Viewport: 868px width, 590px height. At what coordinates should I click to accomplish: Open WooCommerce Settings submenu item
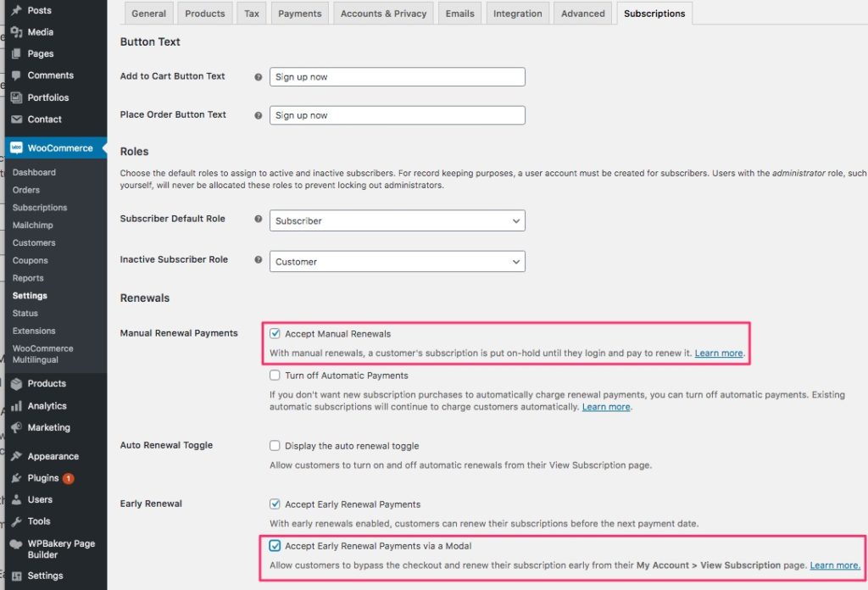click(30, 296)
